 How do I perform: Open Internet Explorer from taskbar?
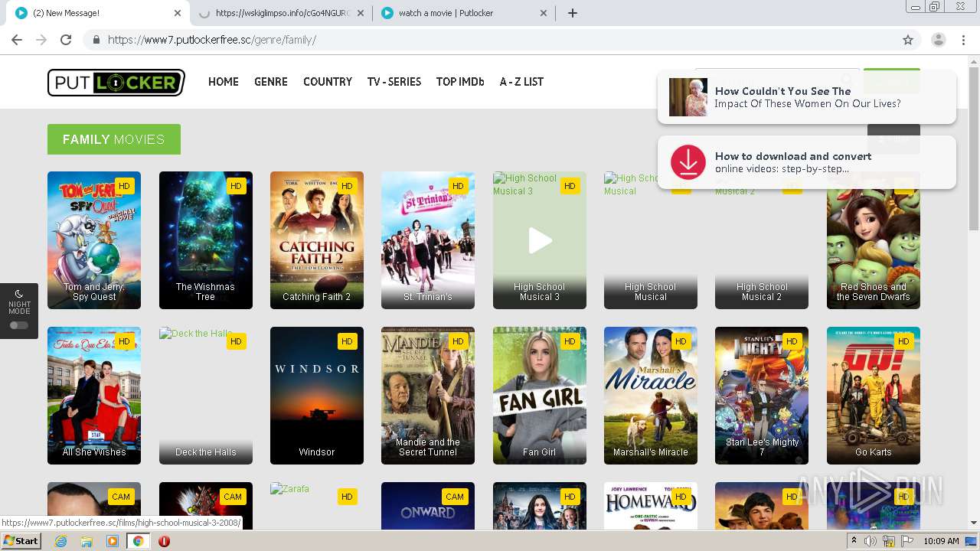coord(60,541)
